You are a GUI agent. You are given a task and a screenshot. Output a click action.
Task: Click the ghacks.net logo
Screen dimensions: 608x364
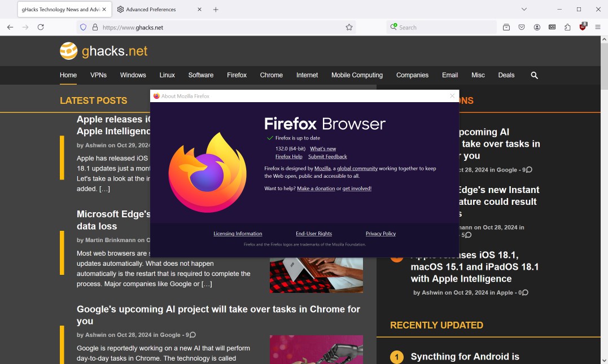pos(103,51)
